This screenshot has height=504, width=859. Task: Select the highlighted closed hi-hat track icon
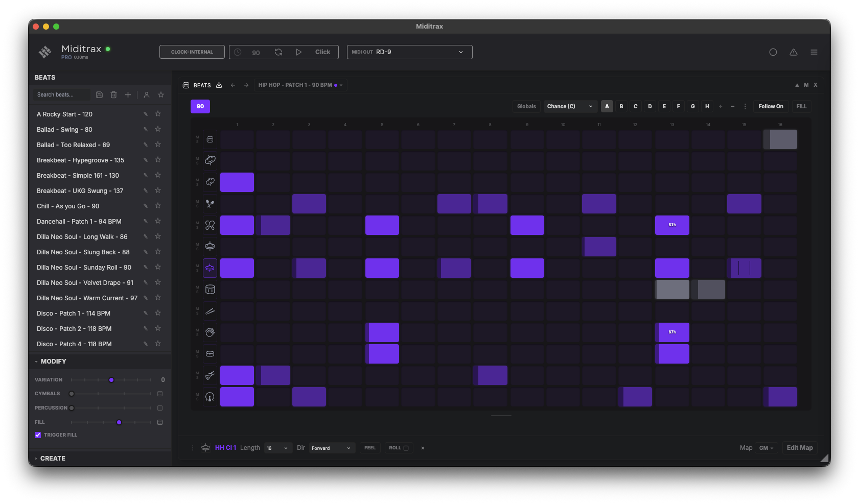point(210,268)
